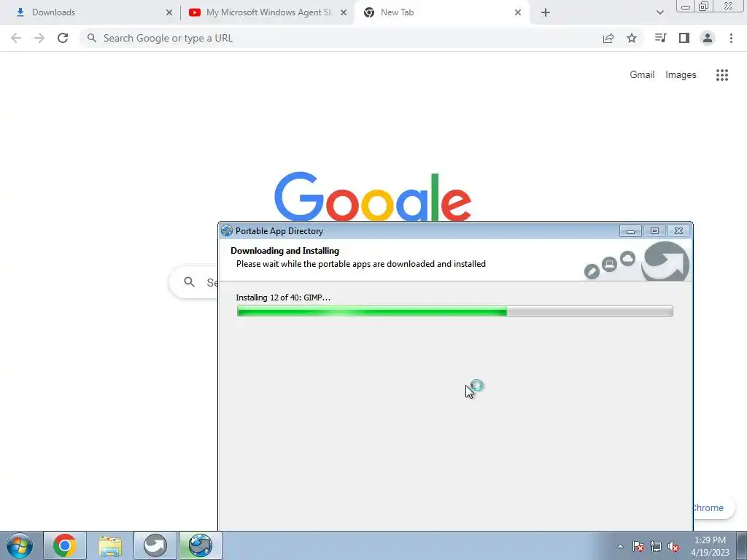The height and width of the screenshot is (560, 747).
Task: Open the network status tray icon
Action: pyautogui.click(x=656, y=546)
